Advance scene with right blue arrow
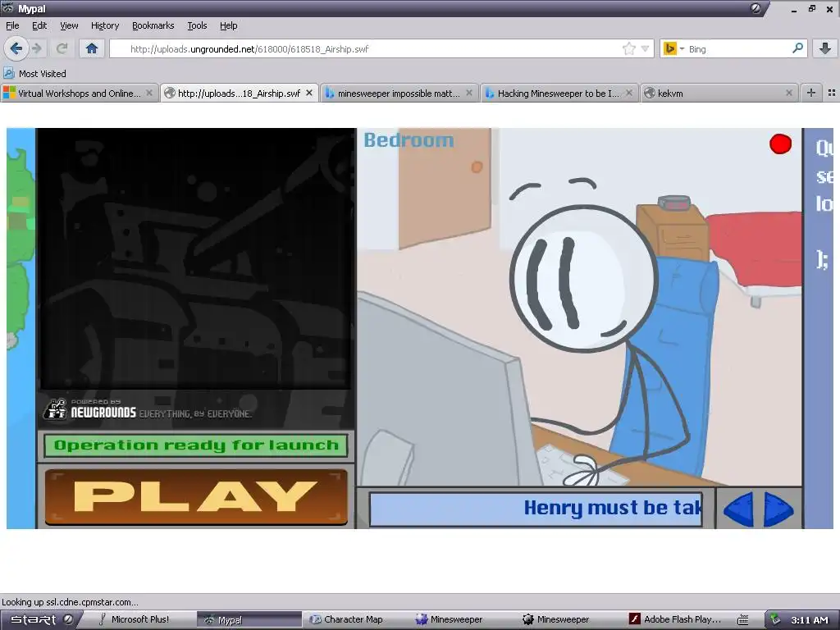Screen dimensions: 840x630 [x=778, y=509]
